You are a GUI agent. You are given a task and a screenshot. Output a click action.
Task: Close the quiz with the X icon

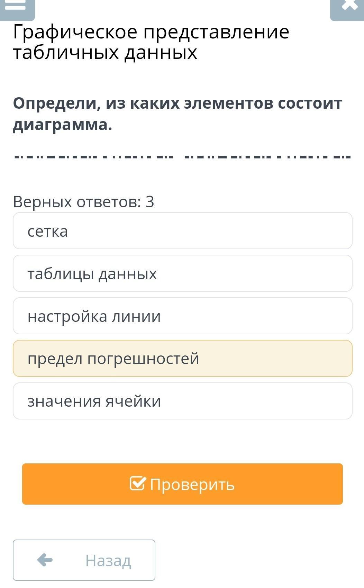click(x=349, y=6)
